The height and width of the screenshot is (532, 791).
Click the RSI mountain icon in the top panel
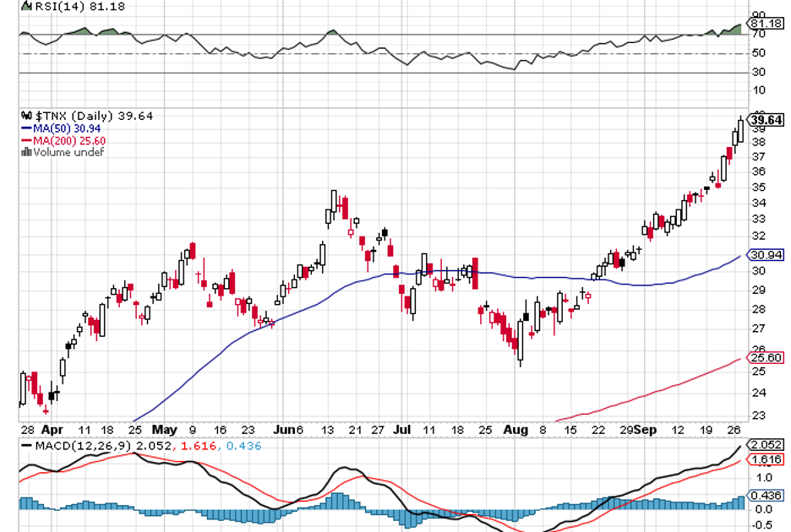click(x=25, y=7)
